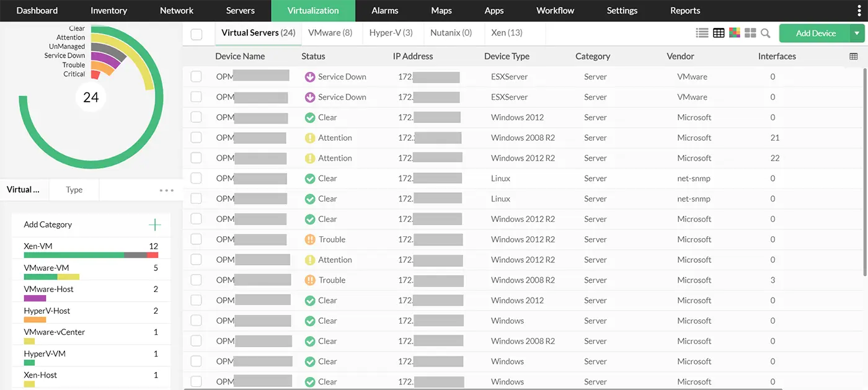Viewport: 868px width, 390px height.
Task: Check the first ESXServer row checkbox
Action: [x=196, y=76]
